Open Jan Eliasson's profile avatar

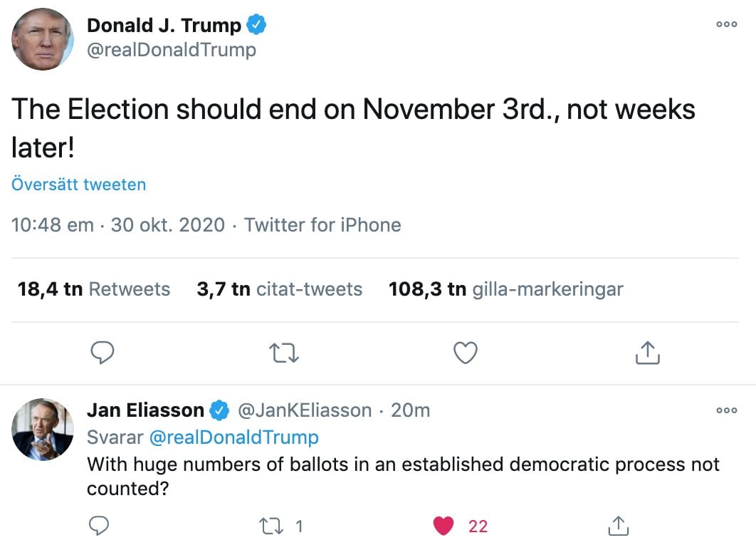(x=43, y=430)
